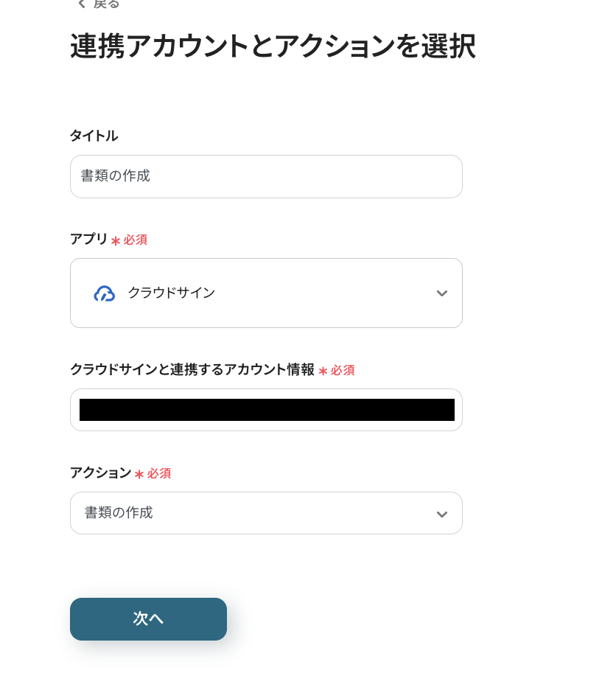Image resolution: width=616 pixels, height=687 pixels.
Task: Select the linked account information field
Action: point(266,410)
